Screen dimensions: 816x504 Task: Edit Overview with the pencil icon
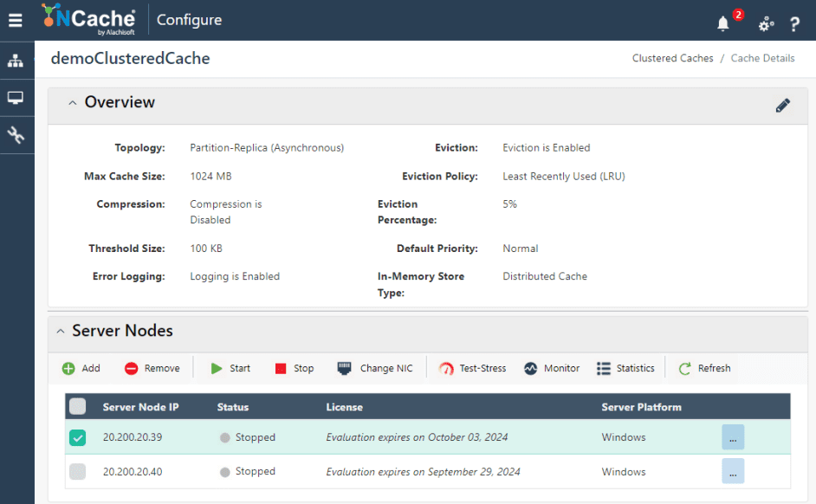tap(783, 106)
